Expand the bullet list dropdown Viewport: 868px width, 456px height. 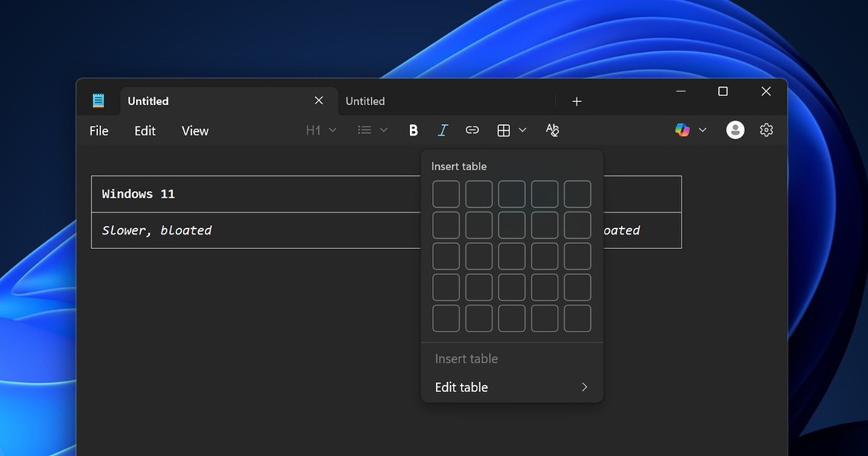point(373,130)
